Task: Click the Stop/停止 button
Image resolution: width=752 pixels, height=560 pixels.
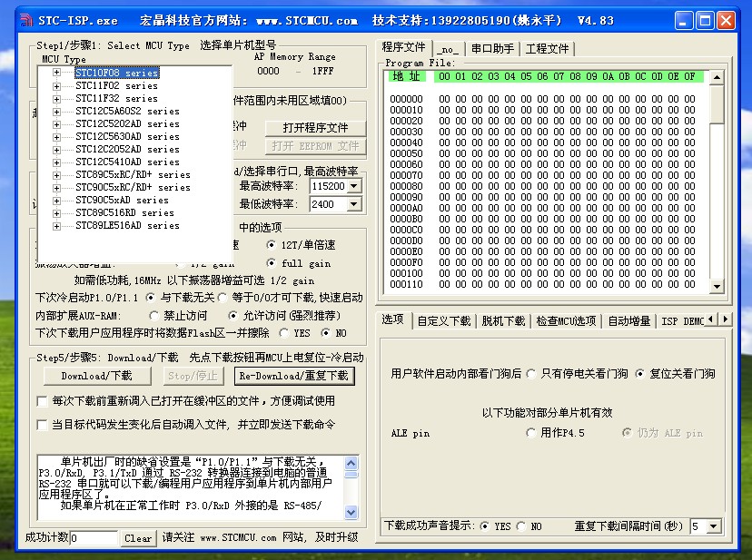Action: coord(193,376)
